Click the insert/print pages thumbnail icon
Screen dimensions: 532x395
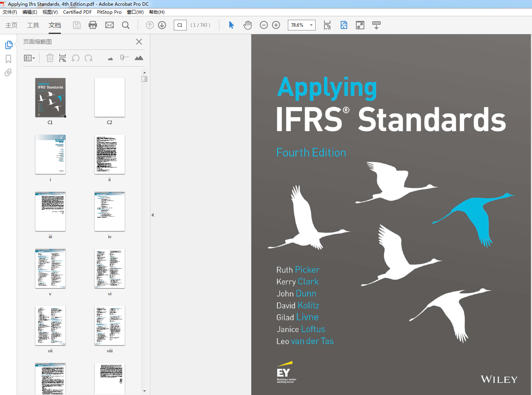[63, 58]
